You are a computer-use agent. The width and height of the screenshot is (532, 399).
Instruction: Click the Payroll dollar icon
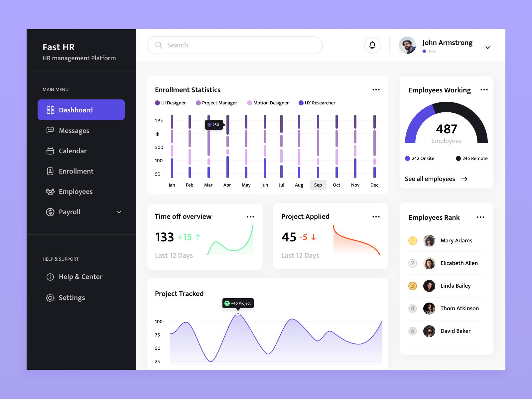point(50,212)
